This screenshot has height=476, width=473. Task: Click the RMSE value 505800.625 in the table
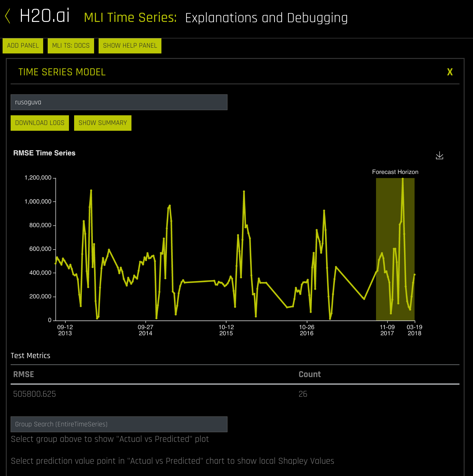point(34,394)
